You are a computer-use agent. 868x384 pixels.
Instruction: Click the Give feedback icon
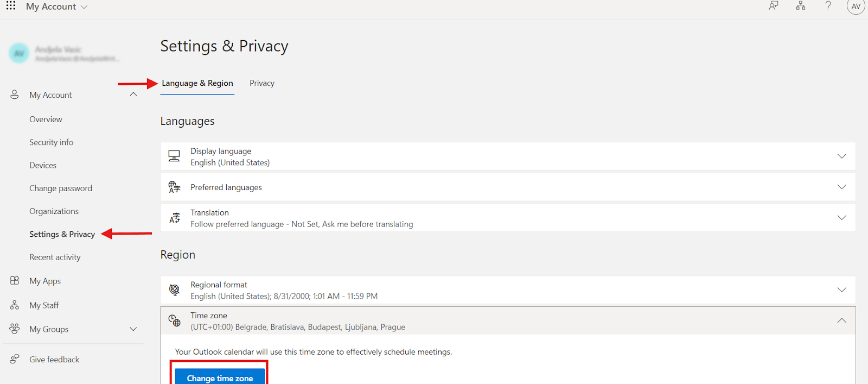(x=15, y=359)
